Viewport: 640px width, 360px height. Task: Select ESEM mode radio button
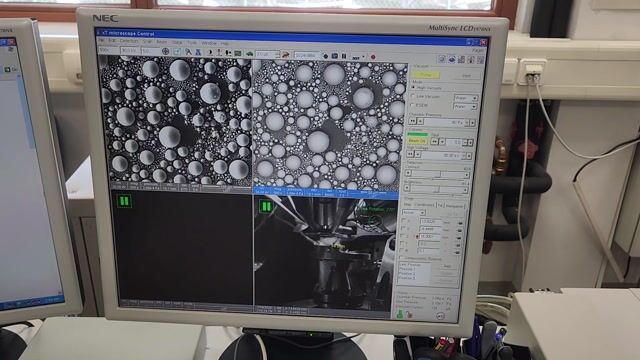coord(412,105)
